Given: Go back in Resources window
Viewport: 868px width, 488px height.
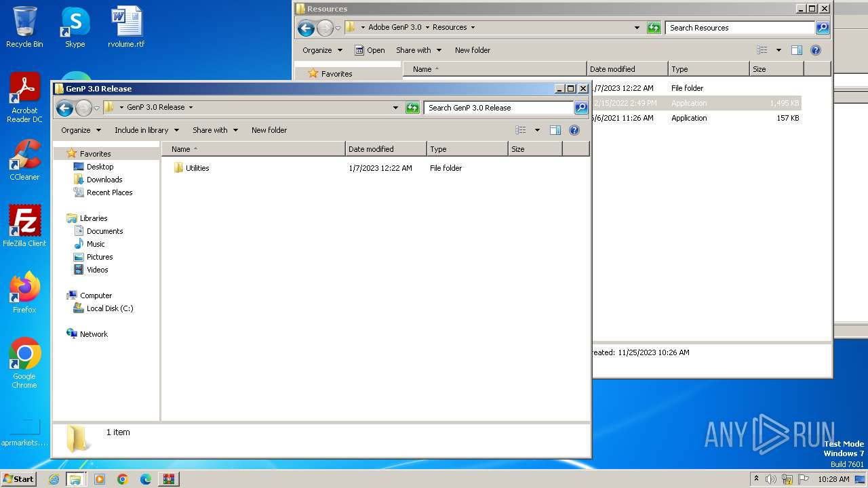Looking at the screenshot, I should click(306, 28).
